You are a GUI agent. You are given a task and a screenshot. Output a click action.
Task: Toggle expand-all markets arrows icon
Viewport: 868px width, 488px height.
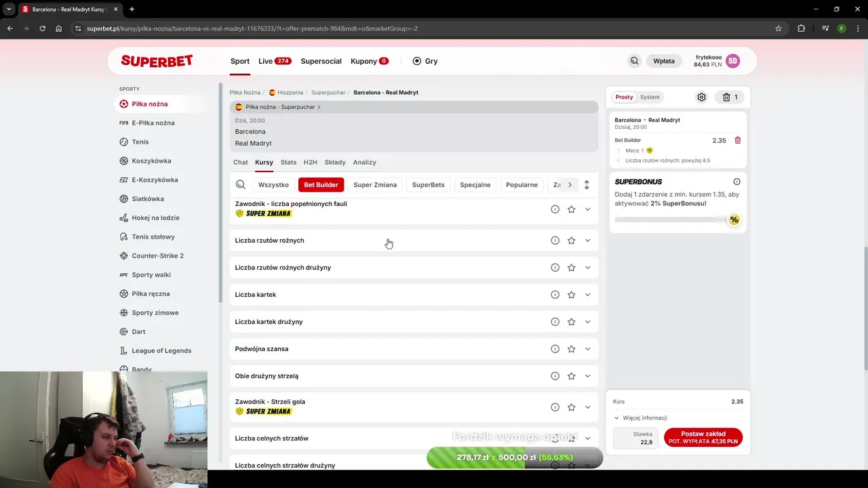[587, 184]
